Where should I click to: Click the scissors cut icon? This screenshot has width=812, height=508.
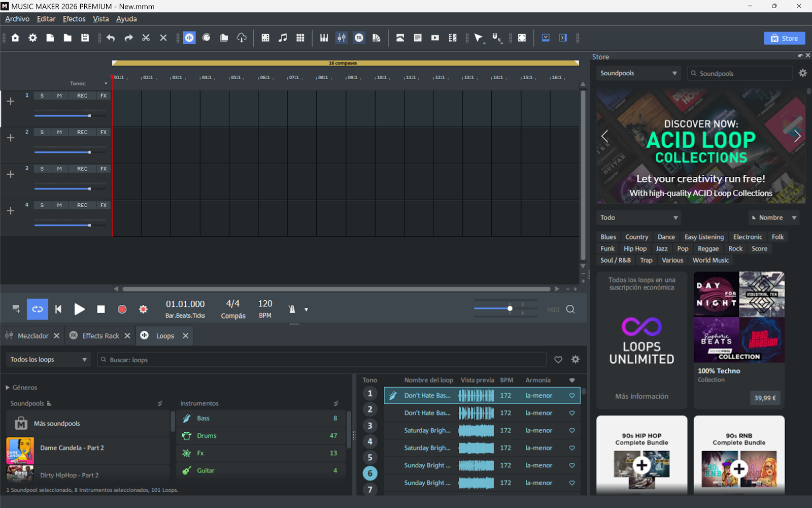click(x=146, y=38)
